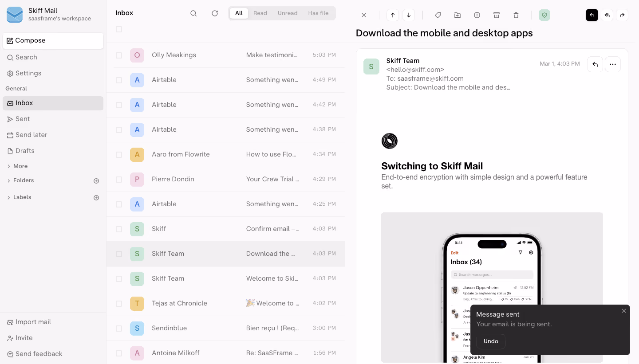Click the Compose button
The image size is (639, 364).
pos(53,40)
